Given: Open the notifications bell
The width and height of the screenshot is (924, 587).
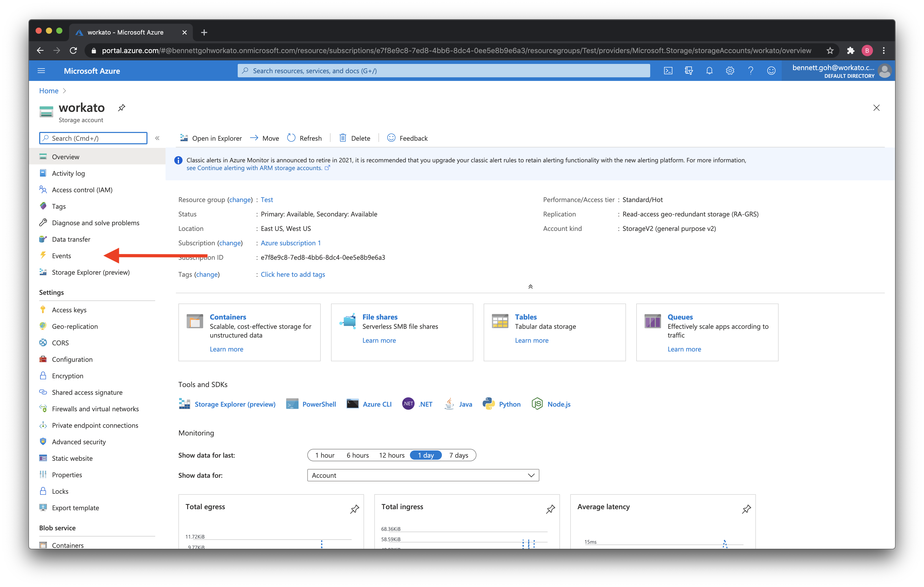Looking at the screenshot, I should (709, 71).
